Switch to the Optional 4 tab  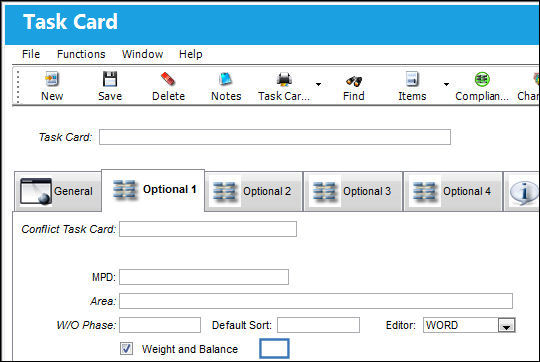453,192
